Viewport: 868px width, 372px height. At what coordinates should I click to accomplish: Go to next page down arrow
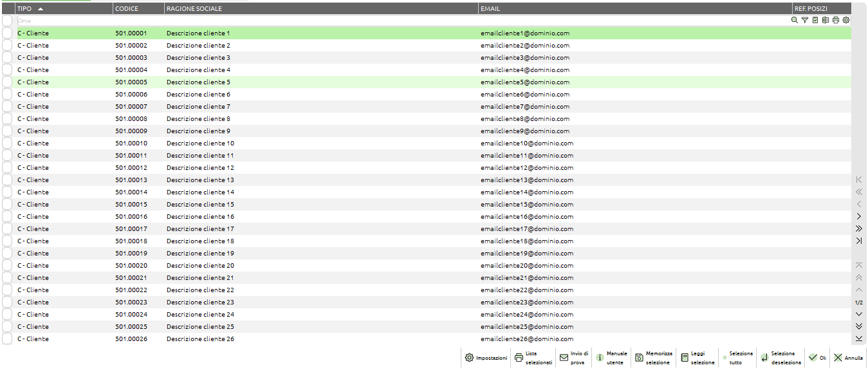858,314
